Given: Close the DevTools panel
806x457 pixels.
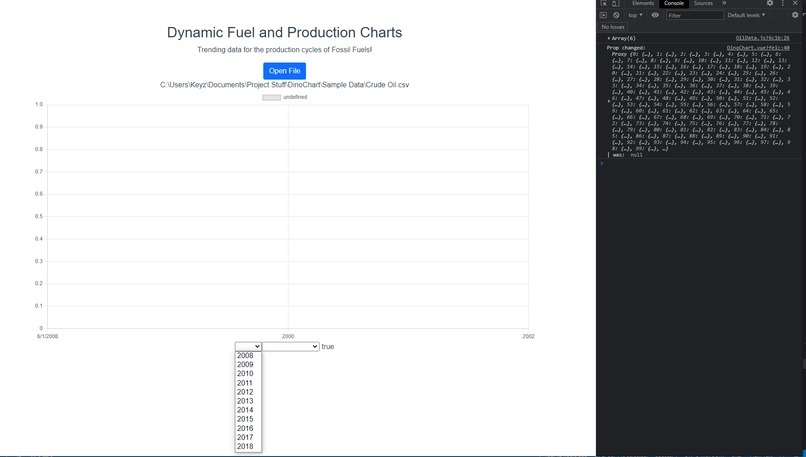Looking at the screenshot, I should pyautogui.click(x=795, y=3).
